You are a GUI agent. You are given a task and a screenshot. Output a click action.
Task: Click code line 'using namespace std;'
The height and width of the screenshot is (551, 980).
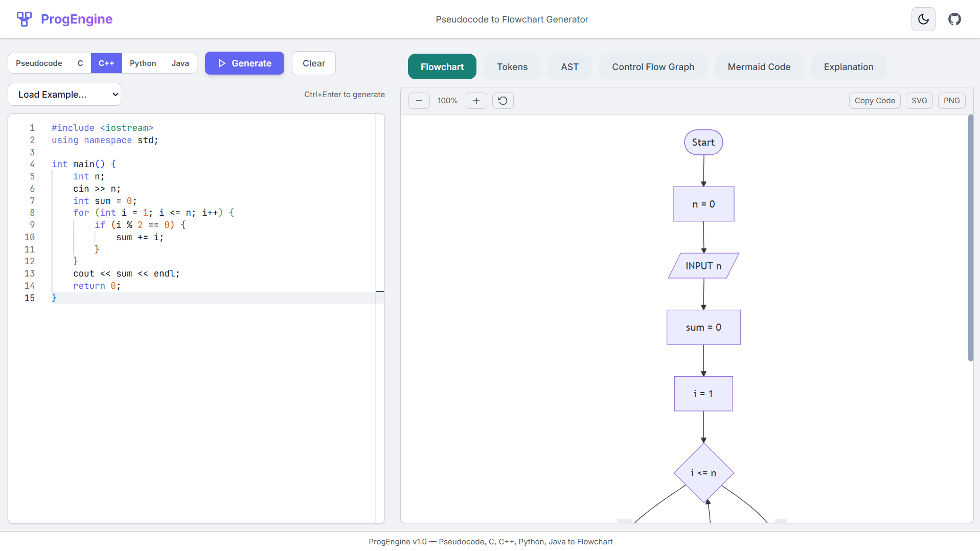coord(105,140)
